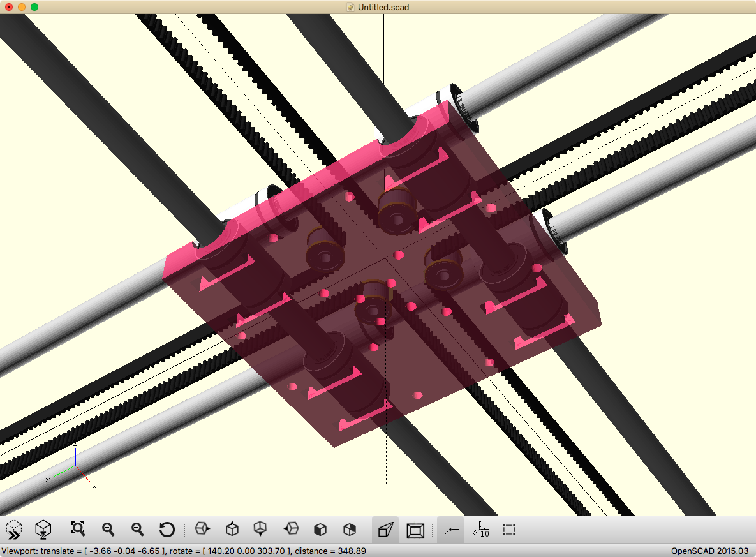Toggle Show Edges display
756x557 pixels.
coord(508,529)
